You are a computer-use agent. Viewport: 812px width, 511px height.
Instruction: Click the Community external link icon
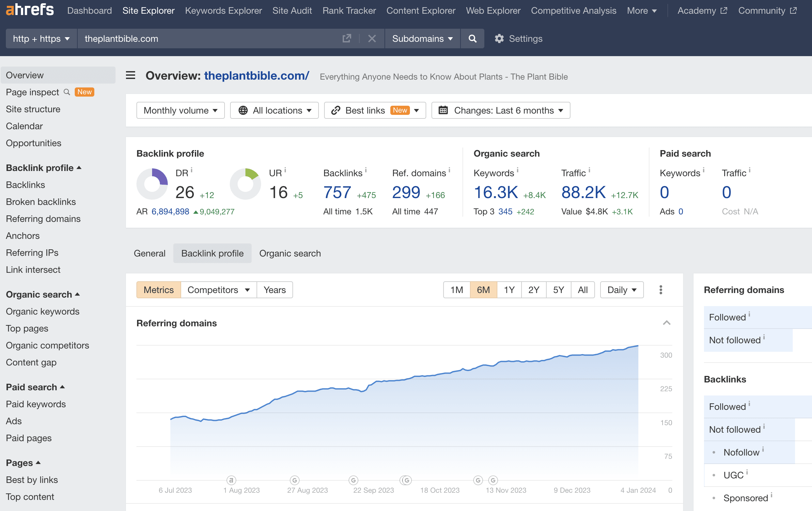click(x=793, y=10)
